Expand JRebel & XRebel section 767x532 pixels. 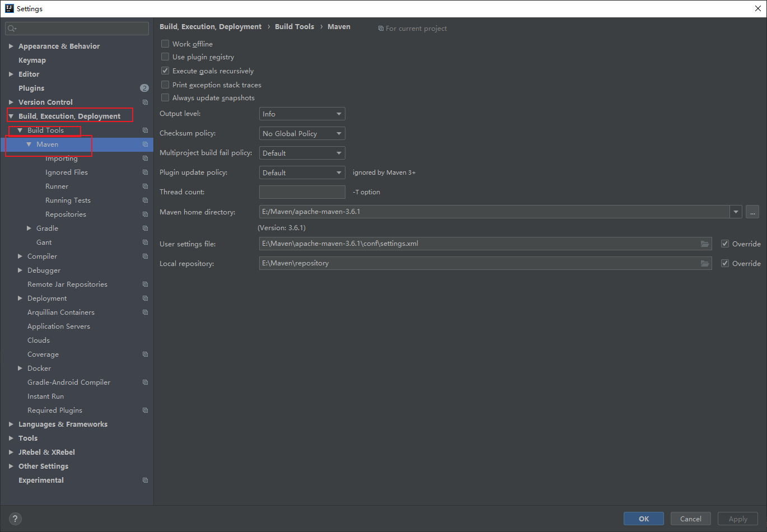[x=11, y=452]
